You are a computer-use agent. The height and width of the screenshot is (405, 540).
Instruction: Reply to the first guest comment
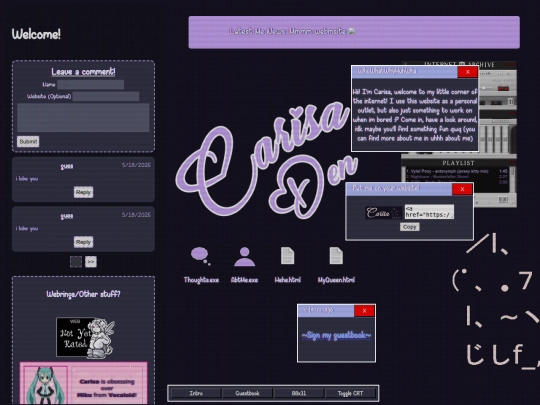(83, 192)
